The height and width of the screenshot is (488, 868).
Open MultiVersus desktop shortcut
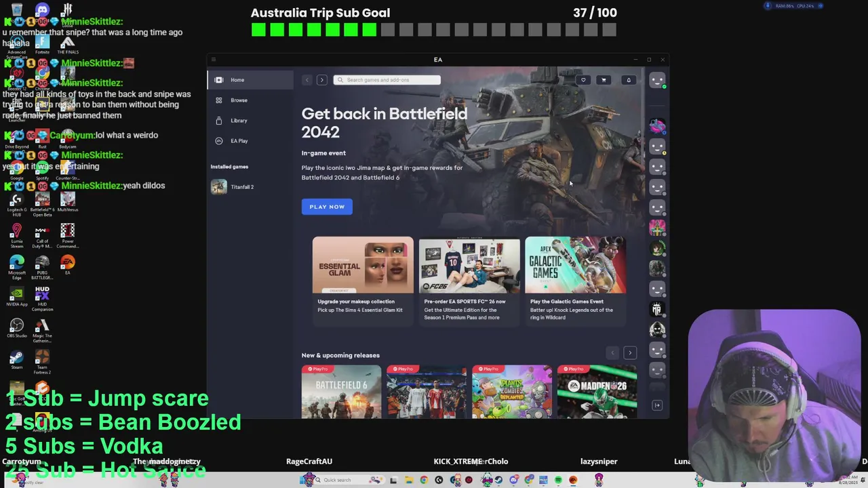[67, 203]
